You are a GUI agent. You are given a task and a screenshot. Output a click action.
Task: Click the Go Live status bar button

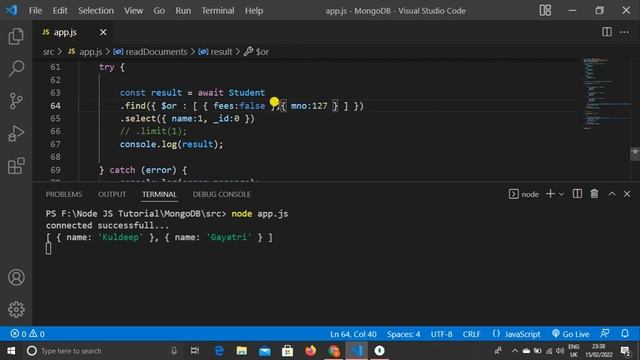(x=570, y=334)
